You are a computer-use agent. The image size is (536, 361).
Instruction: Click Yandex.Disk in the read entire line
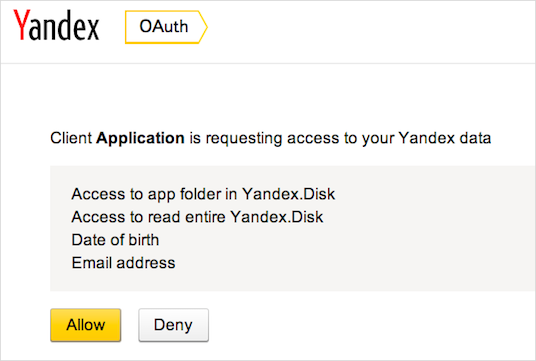tap(277, 217)
